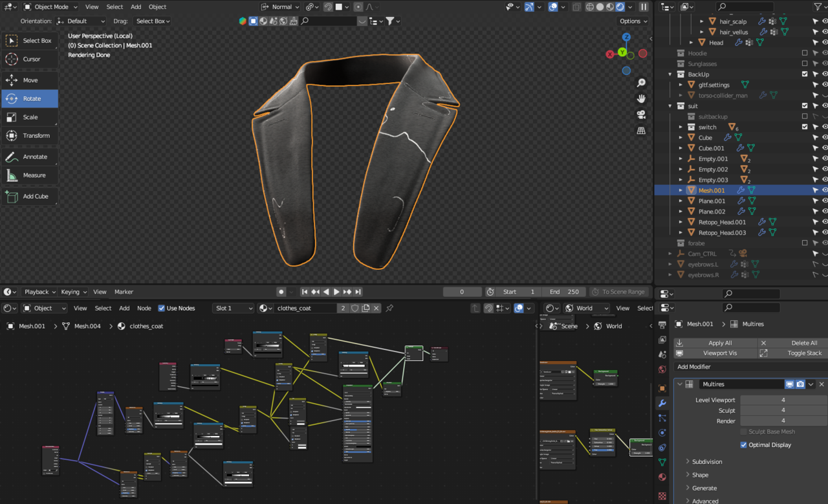The width and height of the screenshot is (828, 504).
Task: Activate the Measure tool
Action: pyautogui.click(x=30, y=175)
